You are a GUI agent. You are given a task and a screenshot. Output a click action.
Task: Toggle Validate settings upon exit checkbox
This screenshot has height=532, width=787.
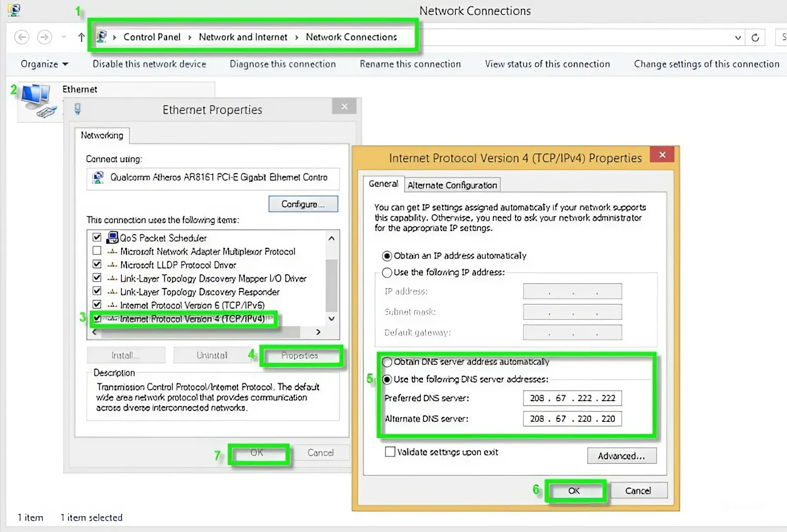click(x=390, y=452)
